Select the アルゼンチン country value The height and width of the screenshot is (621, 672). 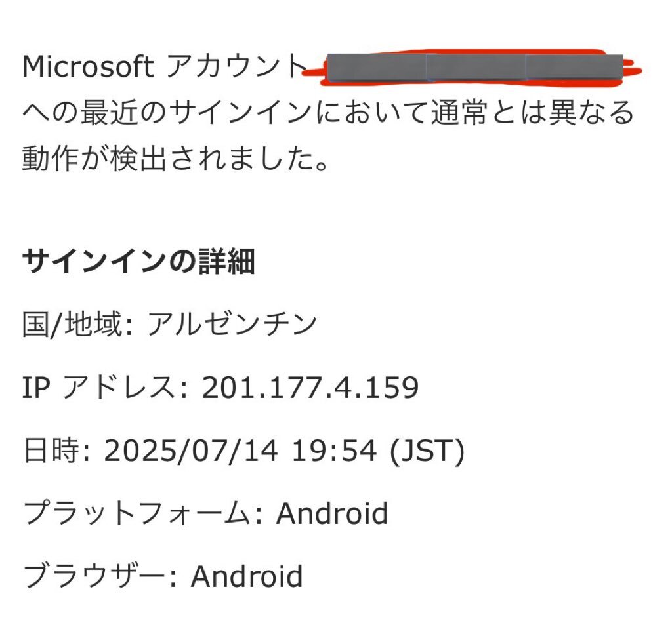pyautogui.click(x=232, y=324)
